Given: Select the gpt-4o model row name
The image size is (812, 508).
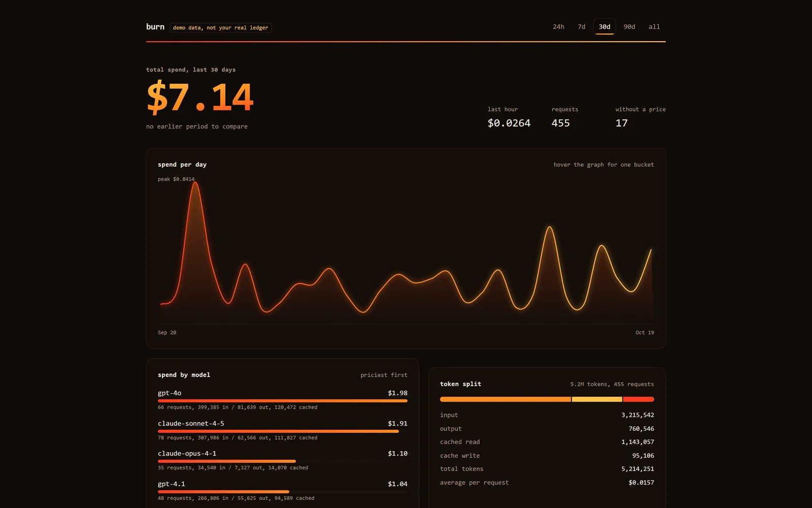Looking at the screenshot, I should pos(170,393).
